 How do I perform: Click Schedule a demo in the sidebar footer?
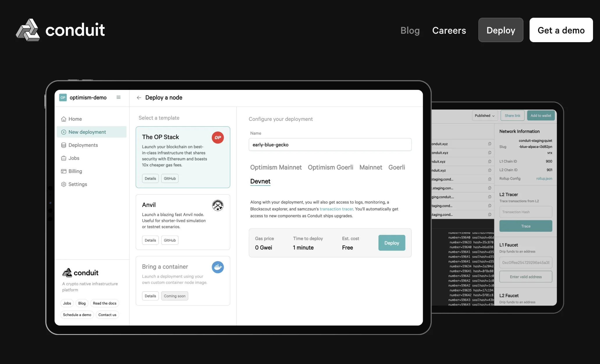pos(77,315)
